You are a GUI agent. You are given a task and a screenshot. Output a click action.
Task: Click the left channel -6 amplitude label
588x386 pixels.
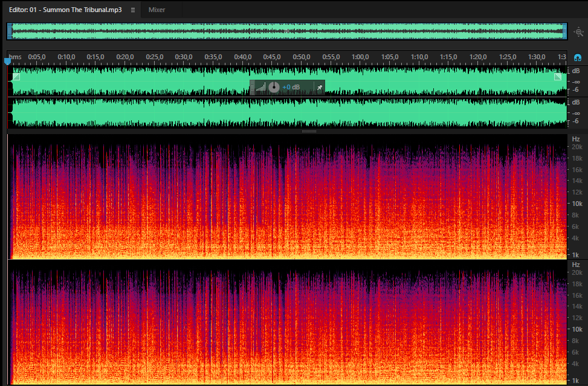coord(576,90)
